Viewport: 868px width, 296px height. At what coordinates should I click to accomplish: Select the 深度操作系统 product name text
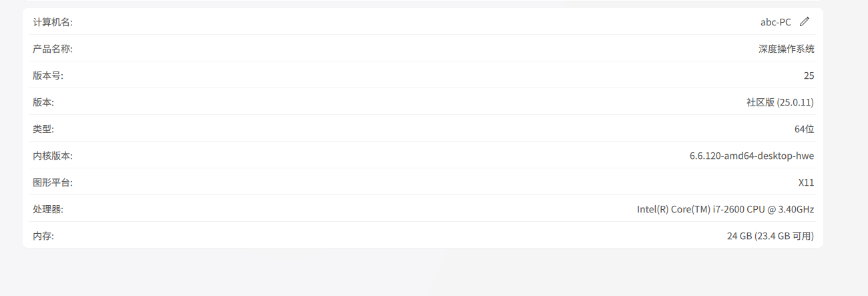(x=786, y=49)
